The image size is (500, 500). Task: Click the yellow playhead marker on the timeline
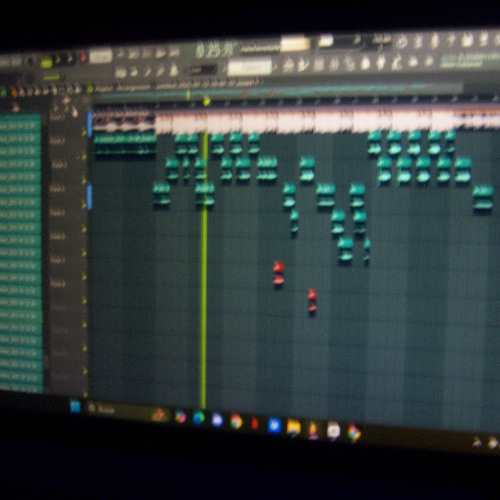coord(207,101)
